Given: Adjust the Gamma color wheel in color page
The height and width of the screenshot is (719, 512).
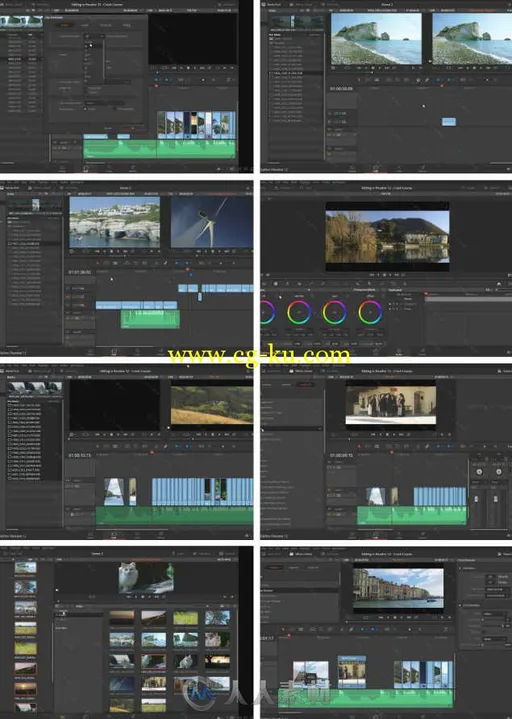Looking at the screenshot, I should tap(299, 312).
